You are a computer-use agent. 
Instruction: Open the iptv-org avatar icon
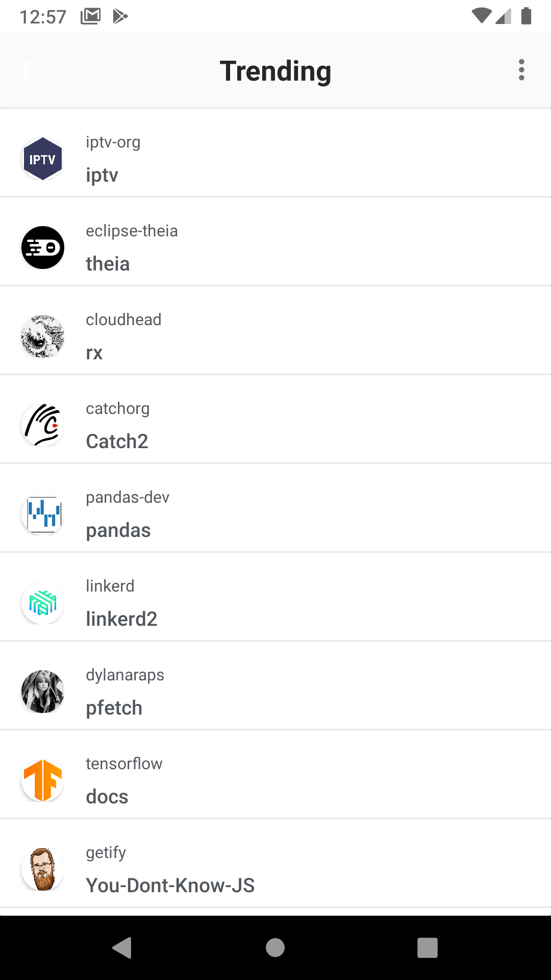[42, 158]
